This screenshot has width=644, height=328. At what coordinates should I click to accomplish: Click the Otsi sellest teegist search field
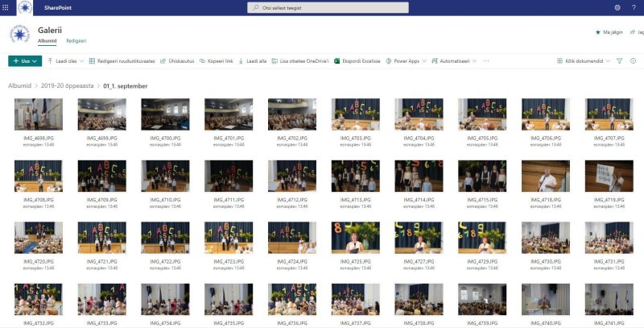(322, 7)
